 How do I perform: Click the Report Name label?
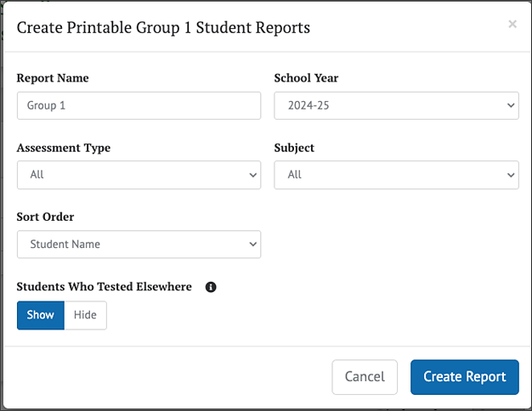[53, 78]
